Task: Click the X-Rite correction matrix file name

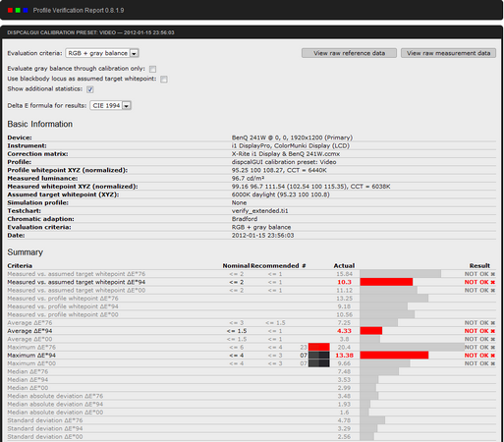Action: pyautogui.click(x=286, y=154)
